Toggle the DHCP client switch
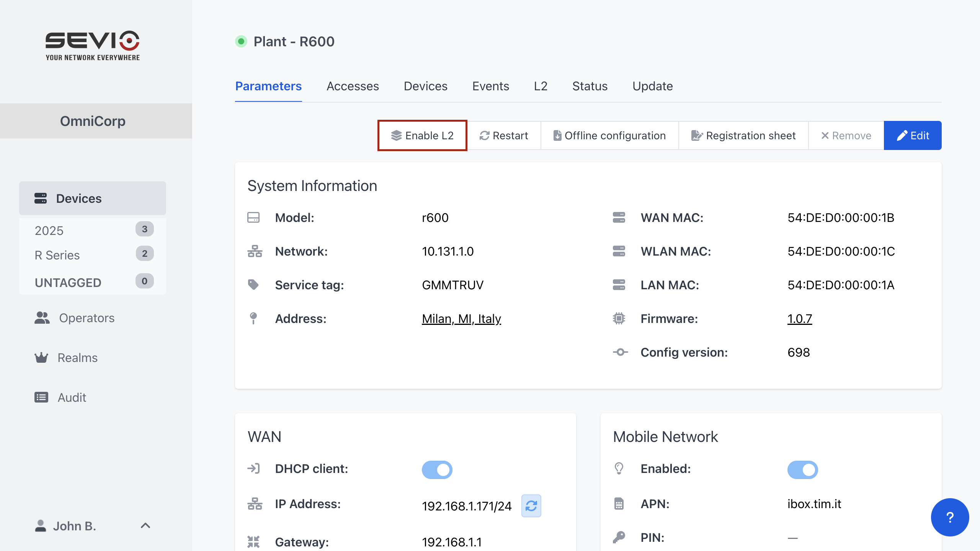980x551 pixels. tap(437, 469)
